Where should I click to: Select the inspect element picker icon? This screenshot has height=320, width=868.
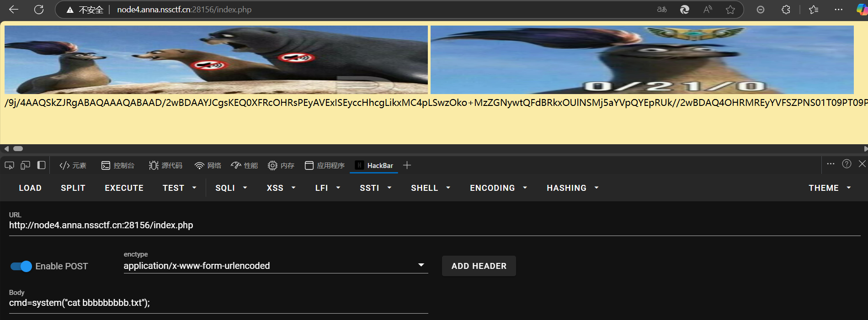point(9,165)
